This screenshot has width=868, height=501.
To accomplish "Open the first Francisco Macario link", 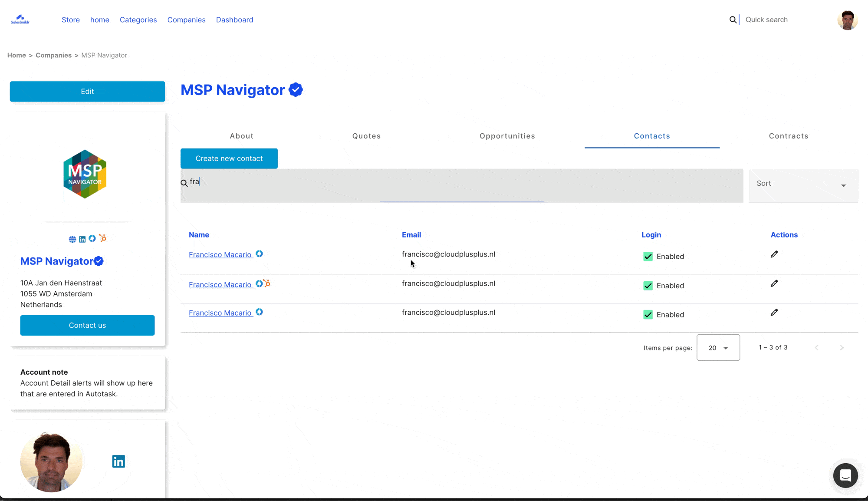I will click(220, 255).
